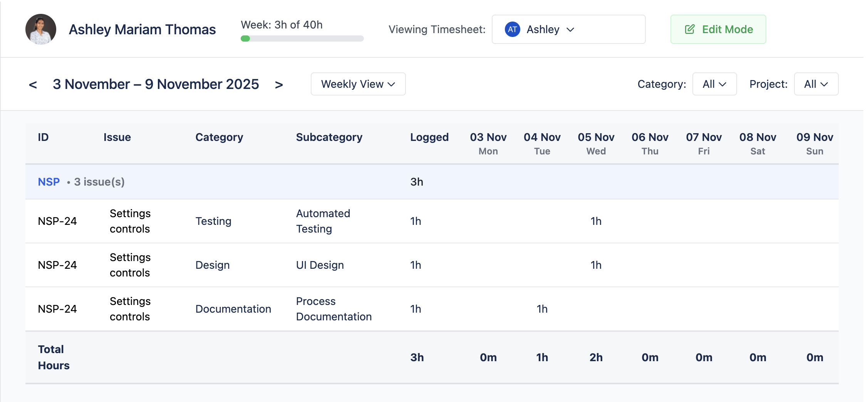Click 1h Process Documentation entry on Tuesday

(x=542, y=309)
